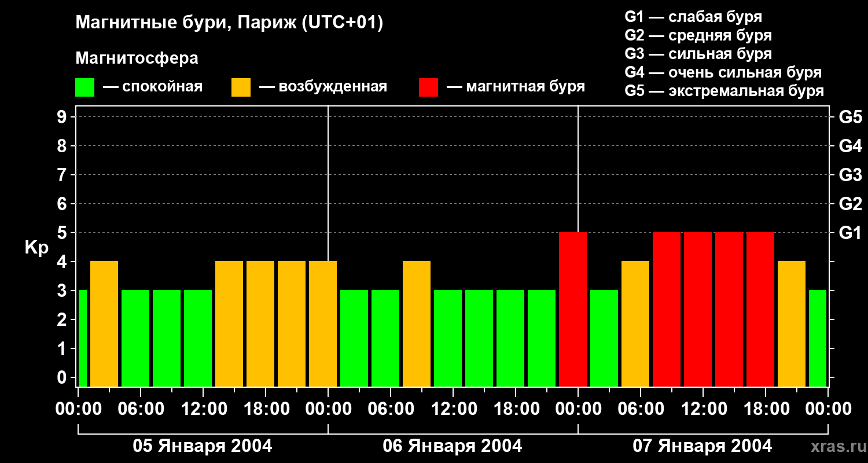Click the narrow green bar starting 05 Января
This screenshot has height=463, width=868.
(x=82, y=339)
